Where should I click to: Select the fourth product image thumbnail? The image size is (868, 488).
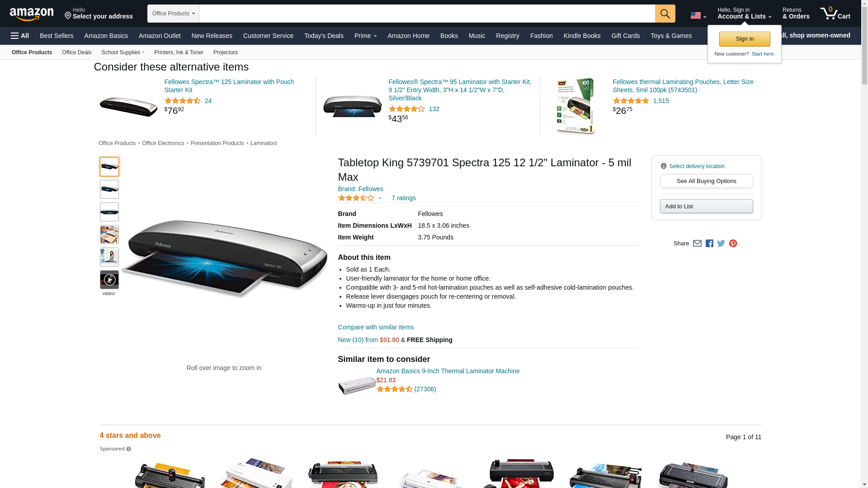click(x=109, y=235)
